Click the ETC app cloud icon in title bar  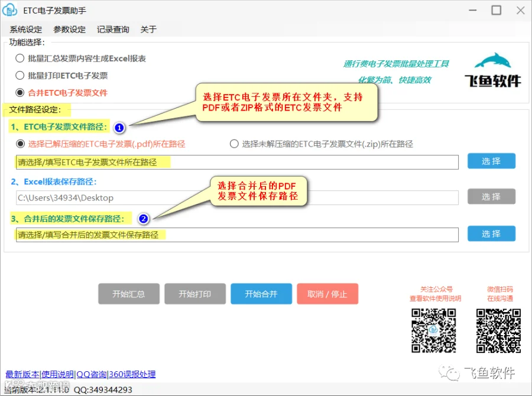point(9,10)
